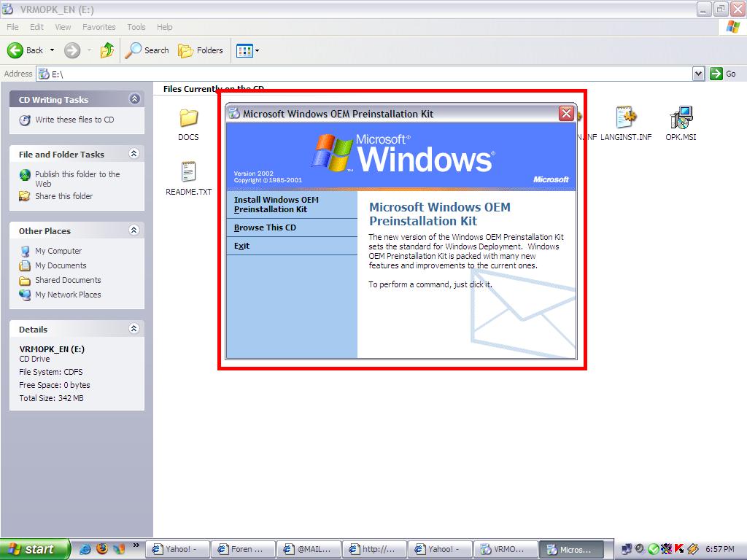Switch to the @MAIL... taskbar window
This screenshot has height=560, width=747.
coord(309,549)
